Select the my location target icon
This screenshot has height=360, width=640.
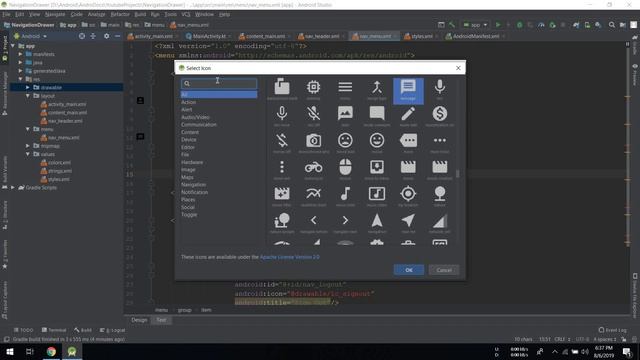pos(408,194)
